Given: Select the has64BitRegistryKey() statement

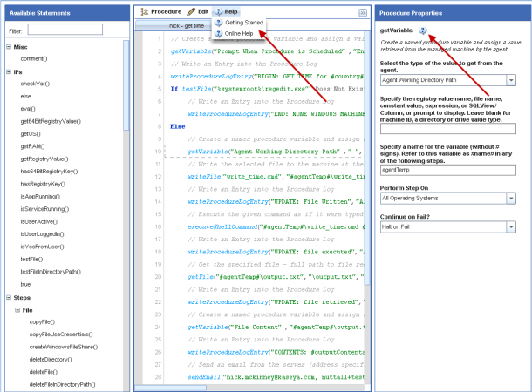Looking at the screenshot, I should click(49, 172).
